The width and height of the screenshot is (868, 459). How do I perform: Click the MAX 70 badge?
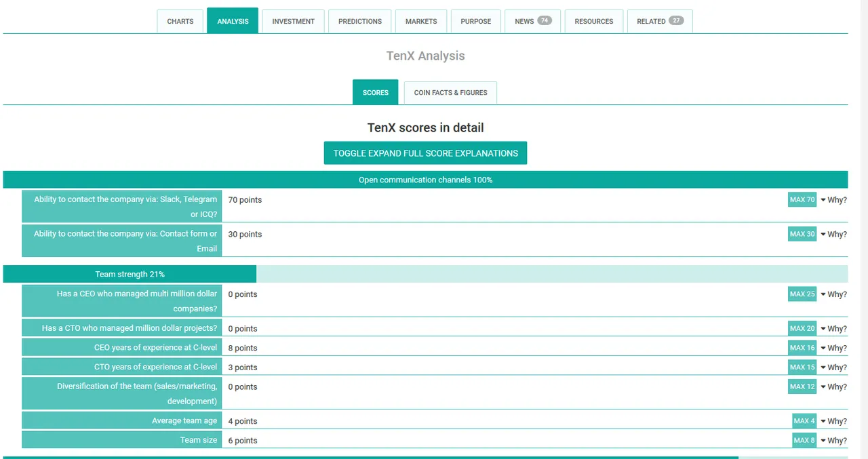point(802,199)
